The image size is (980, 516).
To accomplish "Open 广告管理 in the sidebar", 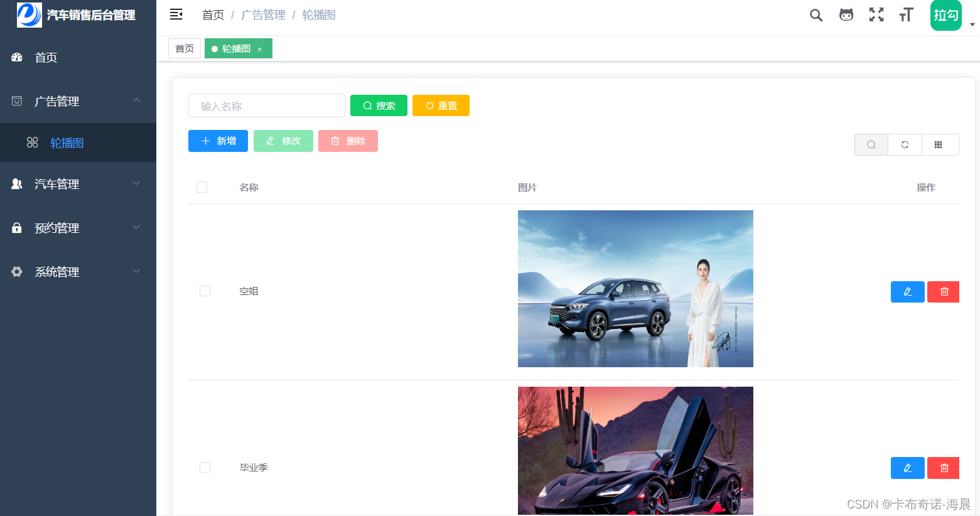I will [x=78, y=101].
